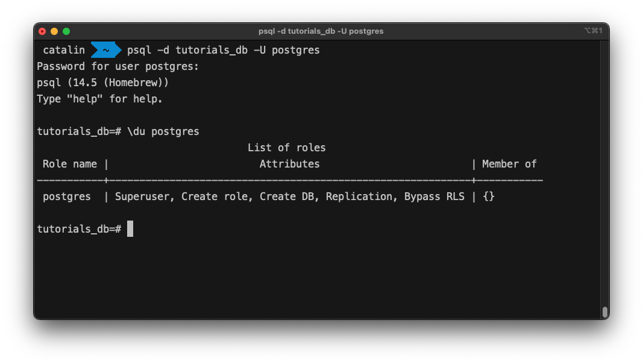
Task: Click the scrollbar thumb on the right edge
Action: click(x=604, y=312)
